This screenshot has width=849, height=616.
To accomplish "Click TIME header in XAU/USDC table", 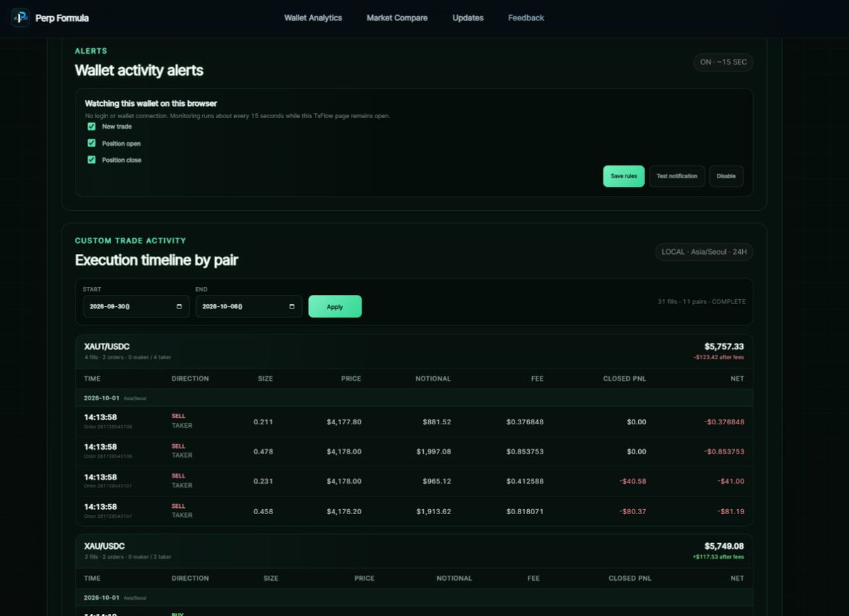I will (x=92, y=578).
